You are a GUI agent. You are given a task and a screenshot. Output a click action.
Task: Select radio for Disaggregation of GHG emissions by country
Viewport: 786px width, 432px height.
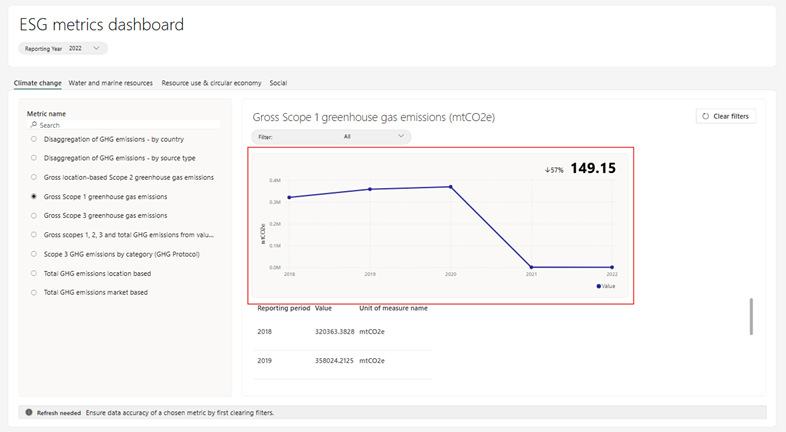[x=34, y=139]
